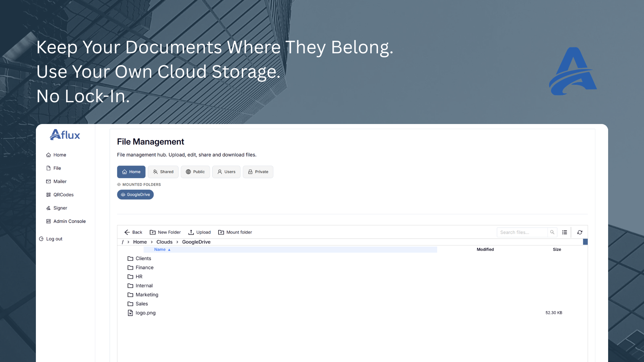Open the Mount folder action

pos(235,232)
